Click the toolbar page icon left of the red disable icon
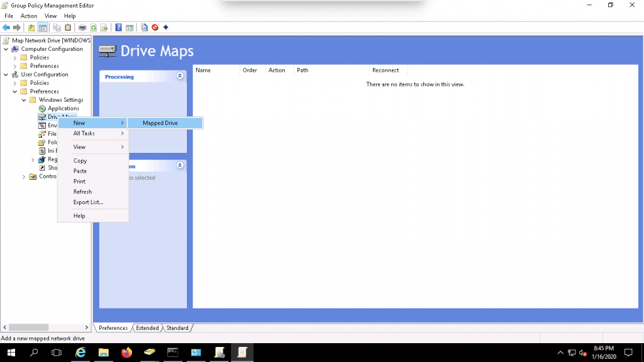This screenshot has width=644, height=362. (144, 28)
